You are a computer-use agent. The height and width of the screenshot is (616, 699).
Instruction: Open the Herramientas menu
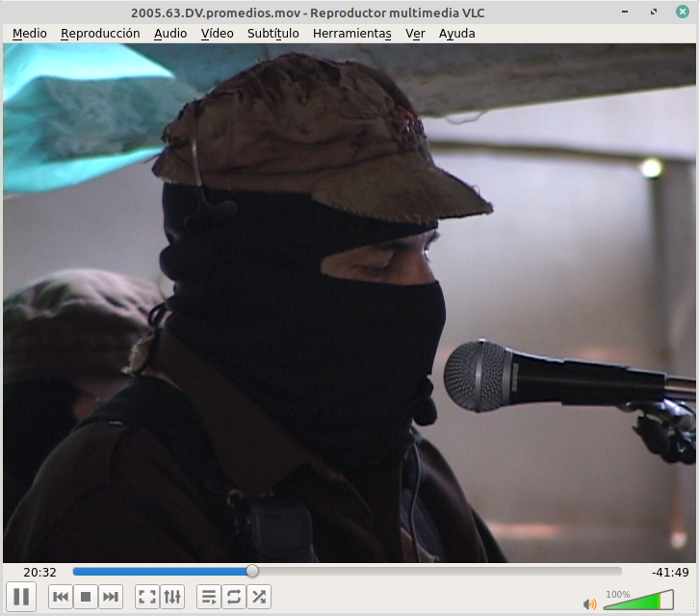pyautogui.click(x=352, y=33)
